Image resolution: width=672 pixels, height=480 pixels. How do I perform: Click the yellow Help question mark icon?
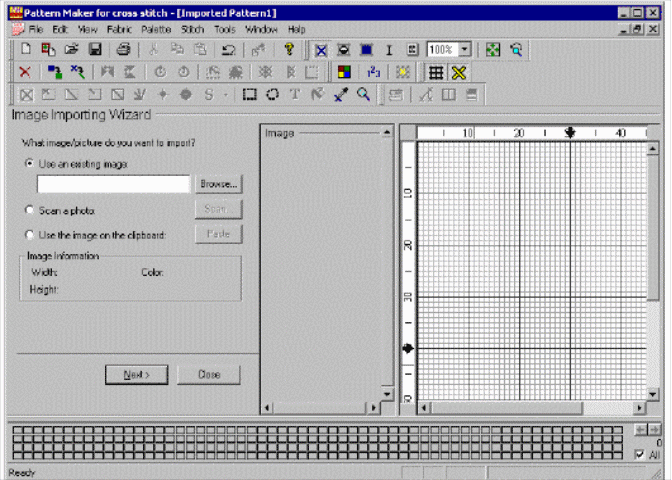tap(289, 49)
